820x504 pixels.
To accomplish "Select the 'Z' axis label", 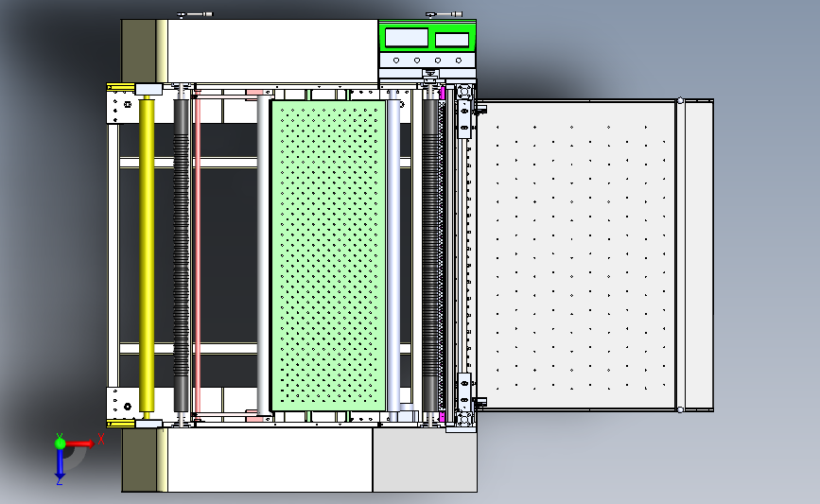I will coord(59,481).
